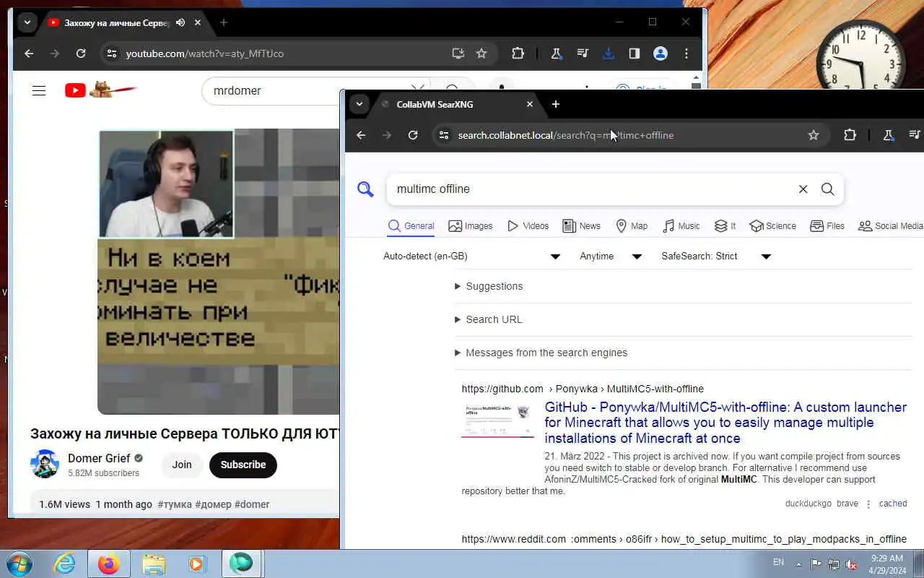Viewport: 924px width, 578px height.
Task: Subscribe to Domer Grief channel
Action: [243, 465]
